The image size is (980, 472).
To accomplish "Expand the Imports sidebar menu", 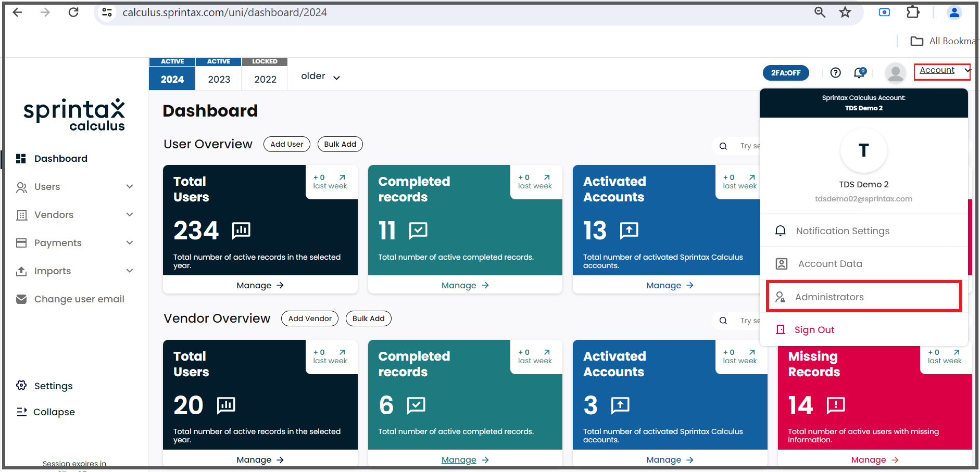I will [74, 271].
